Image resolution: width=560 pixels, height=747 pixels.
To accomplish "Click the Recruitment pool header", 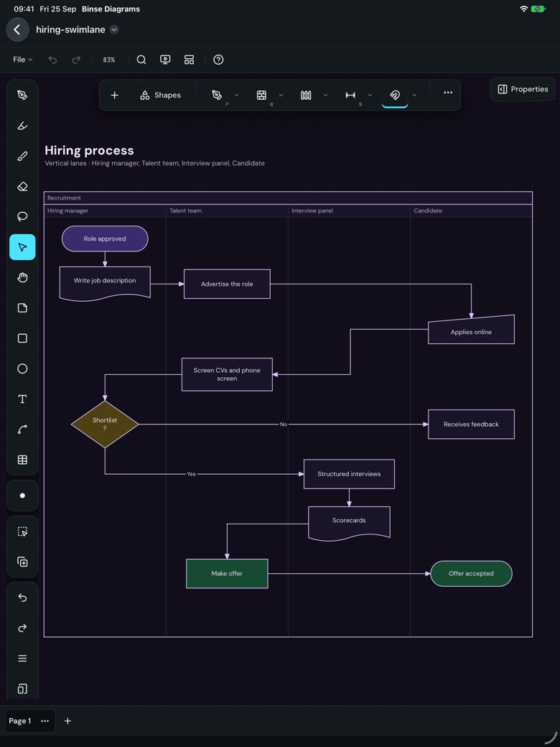I will (x=288, y=198).
